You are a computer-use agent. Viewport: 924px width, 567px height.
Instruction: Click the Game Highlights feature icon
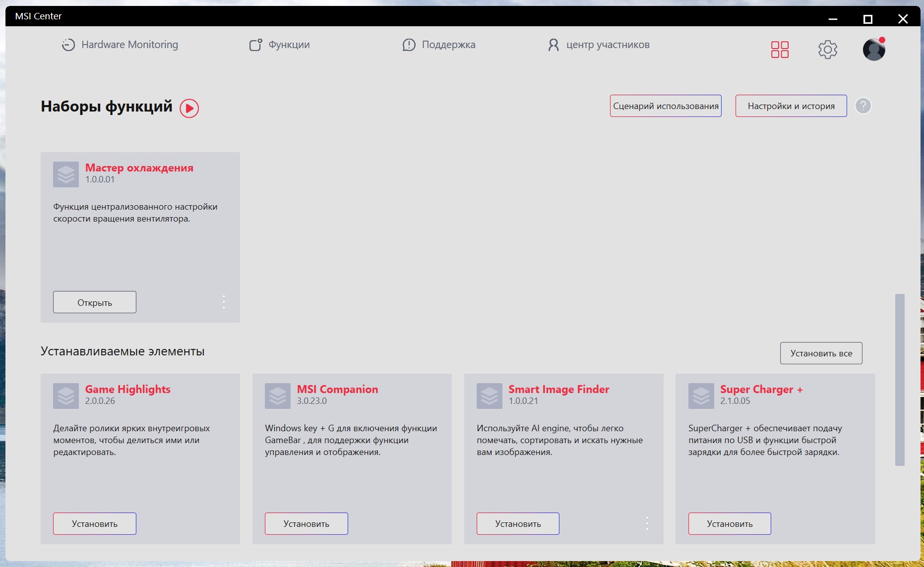pos(66,396)
